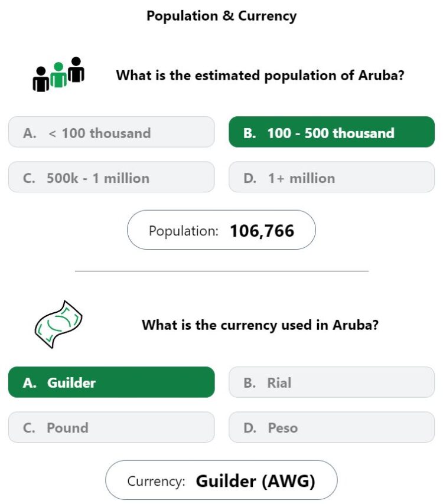Click the green banknote currency icon
This screenshot has height=504, width=443.
[58, 325]
